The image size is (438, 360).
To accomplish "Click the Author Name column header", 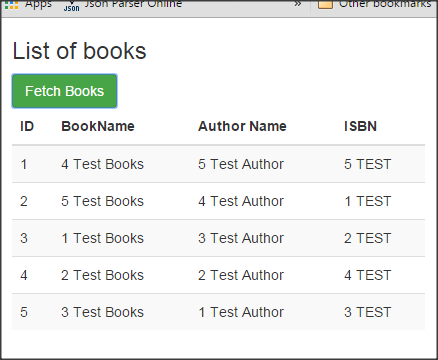I will click(242, 126).
